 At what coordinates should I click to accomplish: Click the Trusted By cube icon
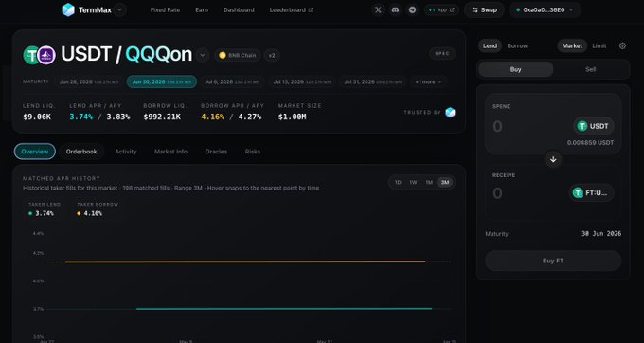tap(450, 112)
